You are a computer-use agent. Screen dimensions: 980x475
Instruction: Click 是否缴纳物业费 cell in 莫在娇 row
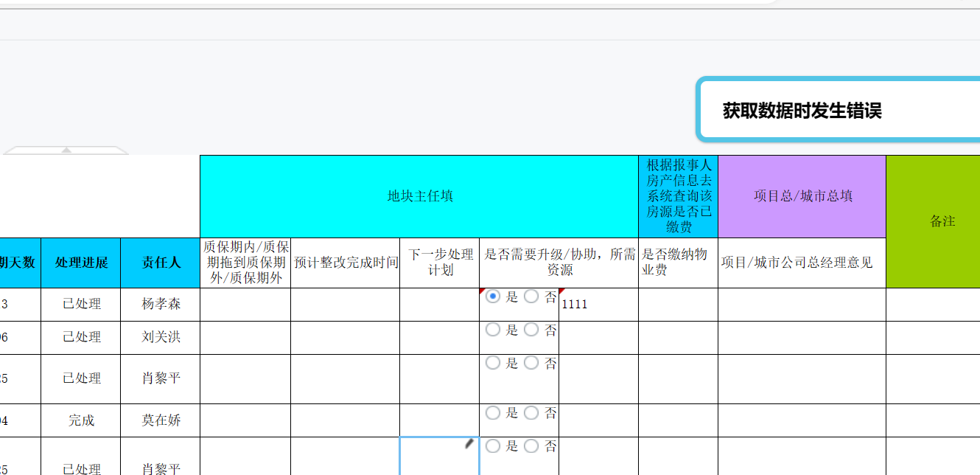pyautogui.click(x=679, y=420)
